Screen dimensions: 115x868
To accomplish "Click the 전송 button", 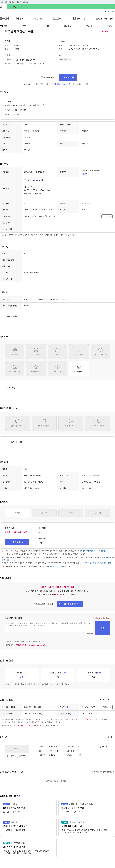I will point(102,628).
